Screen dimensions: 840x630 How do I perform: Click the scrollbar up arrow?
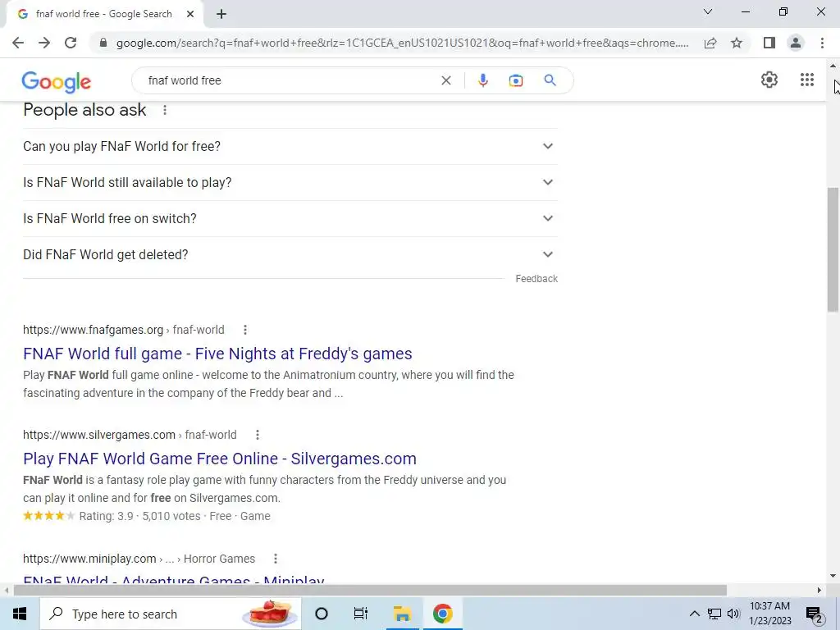[833, 66]
